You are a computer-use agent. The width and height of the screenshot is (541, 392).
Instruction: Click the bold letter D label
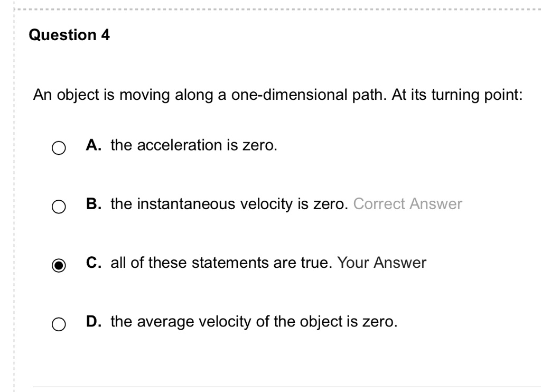pos(94,321)
